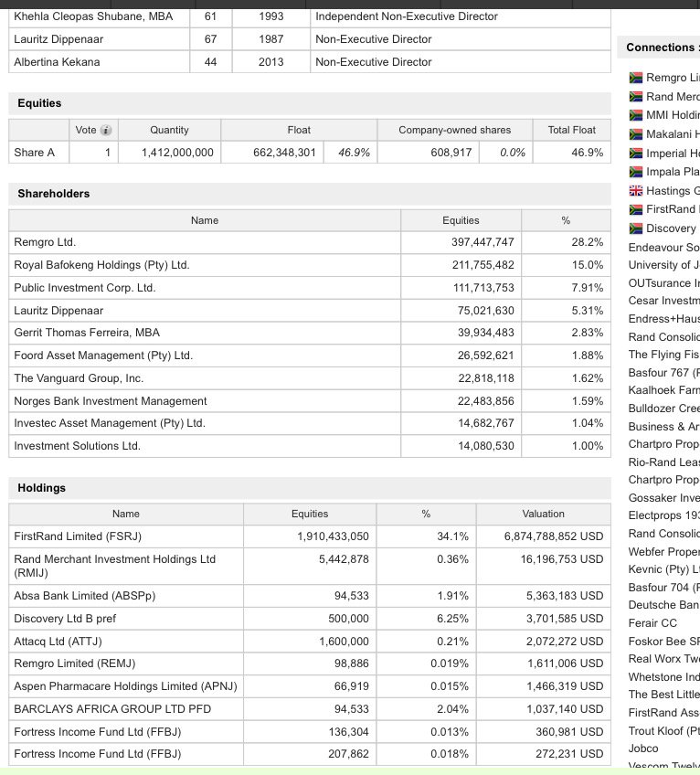Click flag icon beside Impala Platinum
700x775 pixels.
[x=635, y=172]
